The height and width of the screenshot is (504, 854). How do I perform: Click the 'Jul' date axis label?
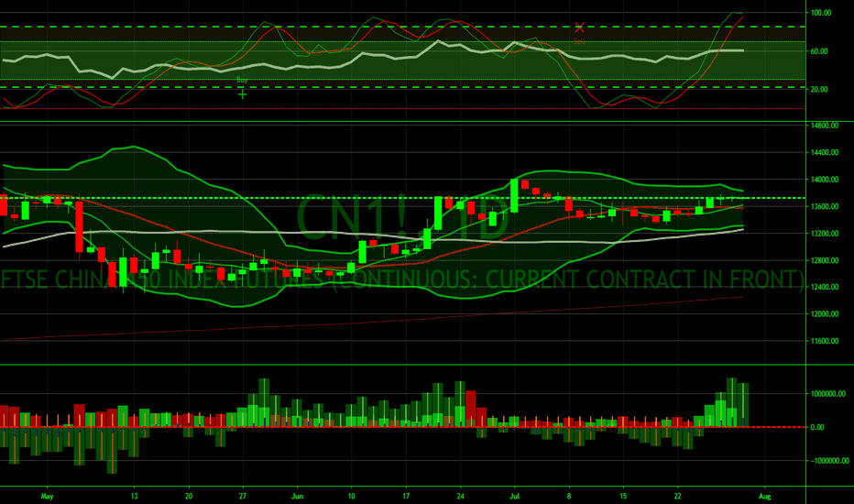tap(515, 497)
